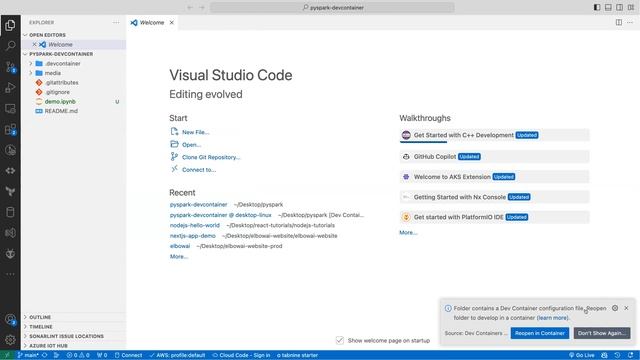
Task: Close Welcome in Open Editors list
Action: [x=34, y=44]
